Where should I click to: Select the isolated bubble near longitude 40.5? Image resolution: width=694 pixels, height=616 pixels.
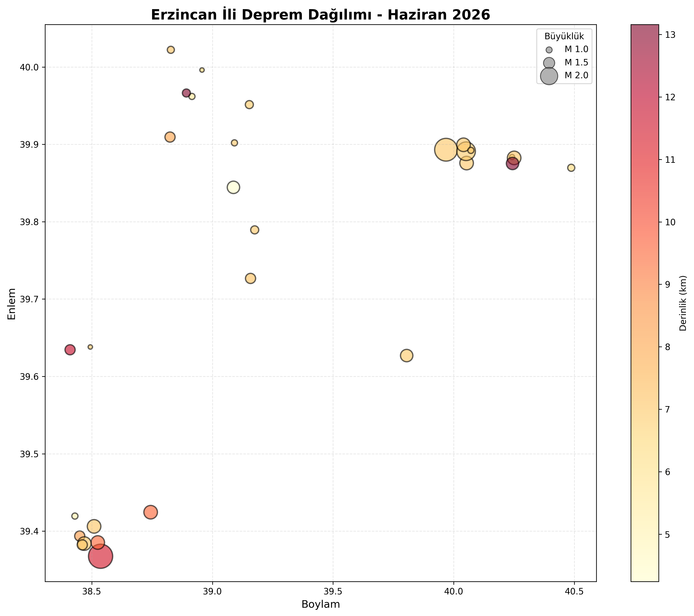tap(571, 168)
